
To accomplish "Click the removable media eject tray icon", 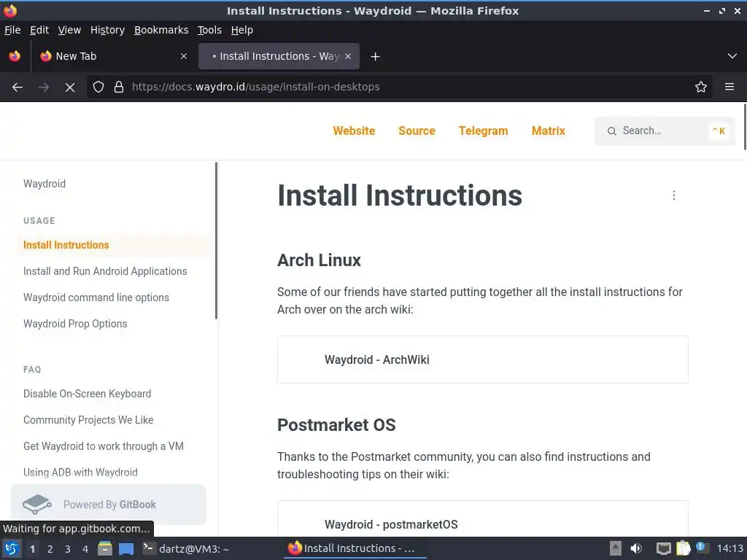I will (x=616, y=548).
